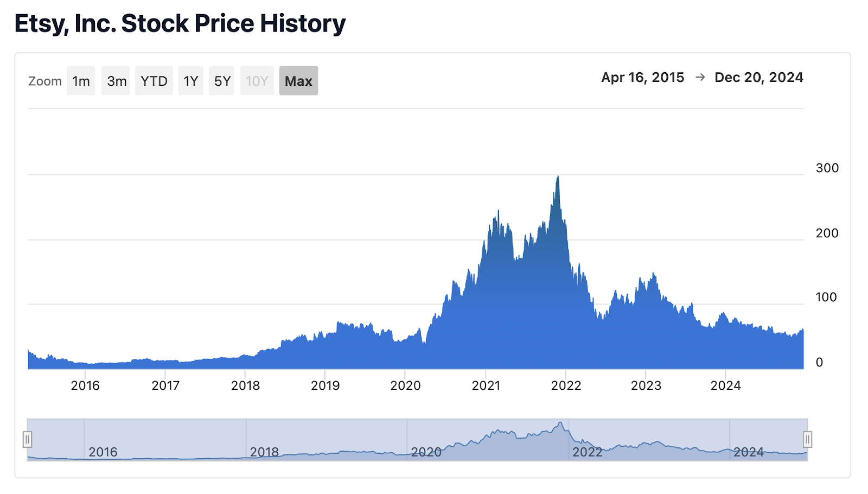Image resolution: width=868 pixels, height=494 pixels.
Task: Click the Etsy, Inc. Stock Price History title
Action: coord(179,23)
